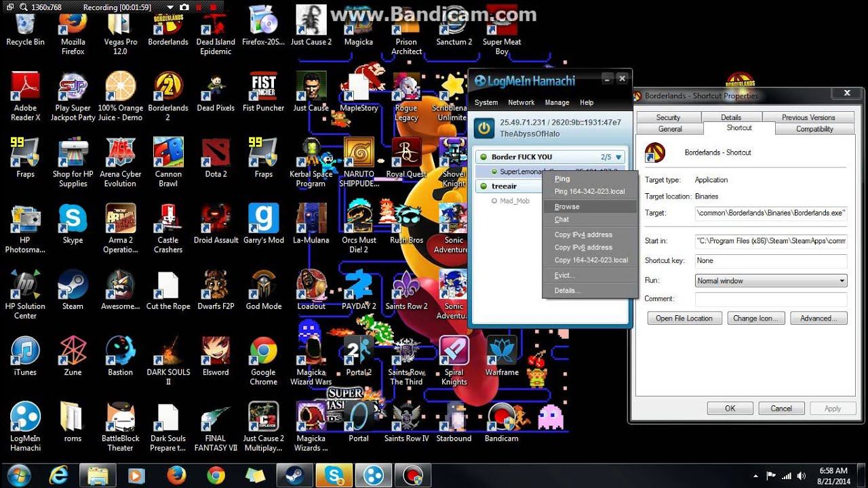Switch to the Security tab
Screen dimensions: 868x488
pyautogui.click(x=668, y=117)
